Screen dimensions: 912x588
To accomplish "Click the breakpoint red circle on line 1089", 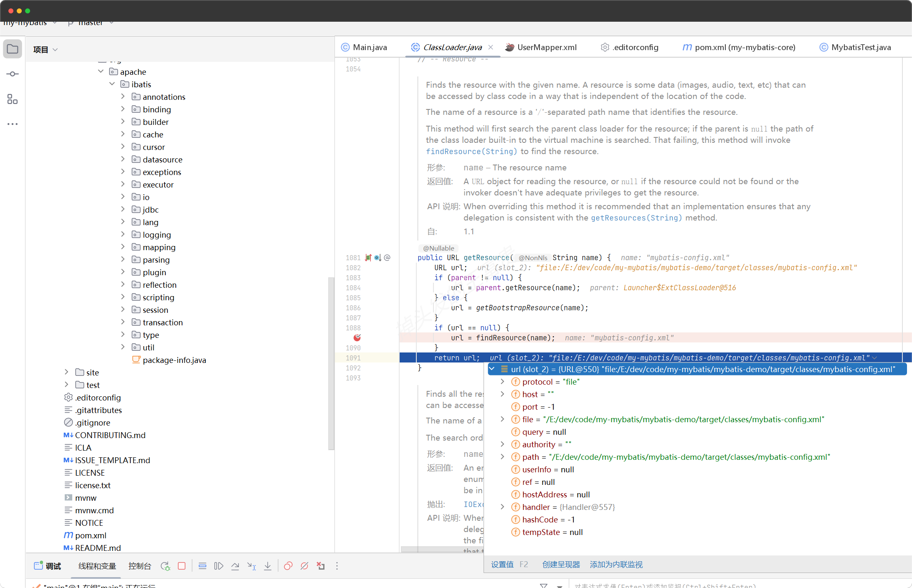I will (357, 337).
